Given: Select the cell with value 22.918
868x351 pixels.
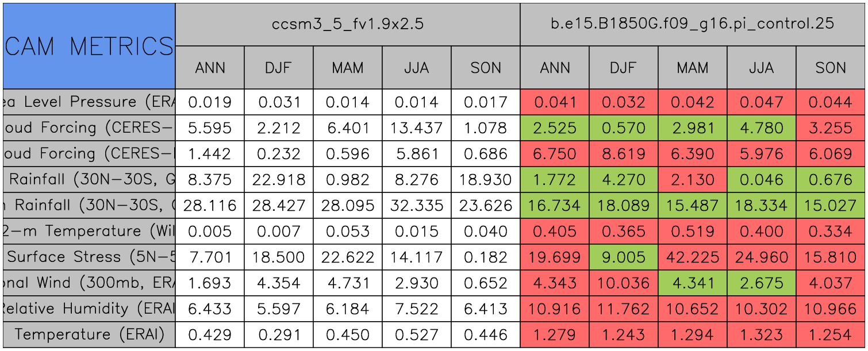Looking at the screenshot, I should (x=279, y=179).
